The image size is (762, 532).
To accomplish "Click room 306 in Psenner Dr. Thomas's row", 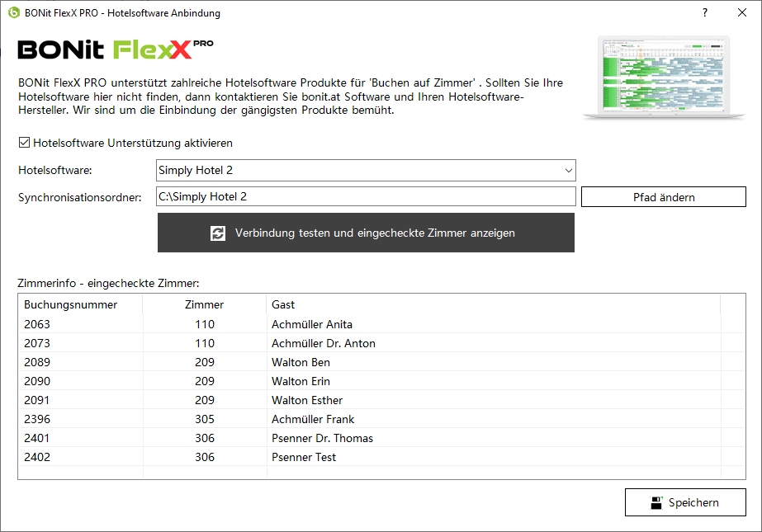I will pyautogui.click(x=205, y=438).
